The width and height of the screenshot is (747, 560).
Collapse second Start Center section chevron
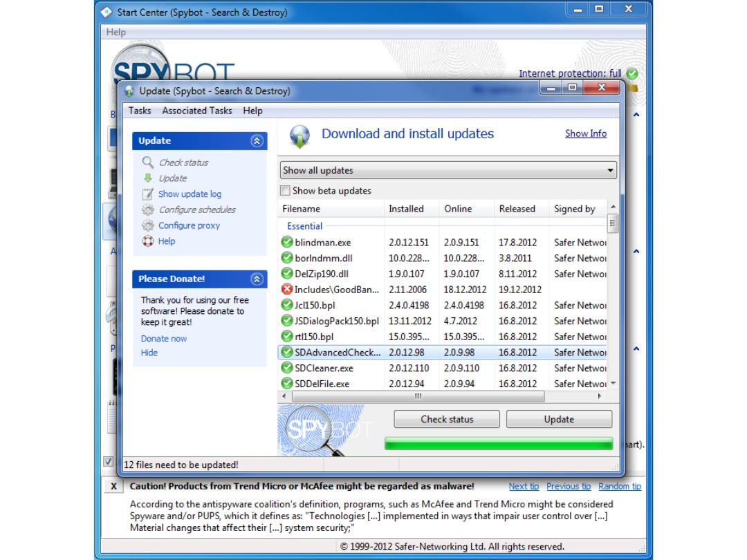(x=636, y=251)
